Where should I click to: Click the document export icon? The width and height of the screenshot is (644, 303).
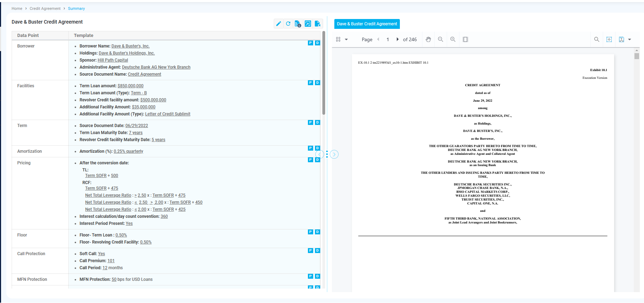[621, 39]
